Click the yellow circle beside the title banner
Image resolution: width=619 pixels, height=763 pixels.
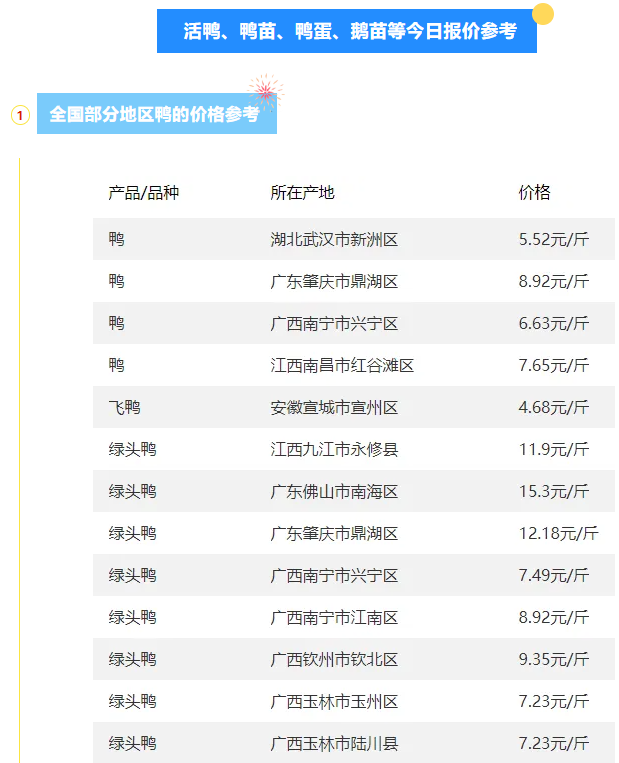(x=543, y=14)
